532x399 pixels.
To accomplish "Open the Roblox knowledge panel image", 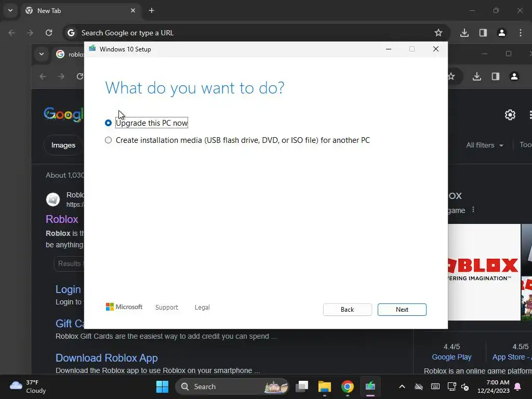I will click(484, 272).
